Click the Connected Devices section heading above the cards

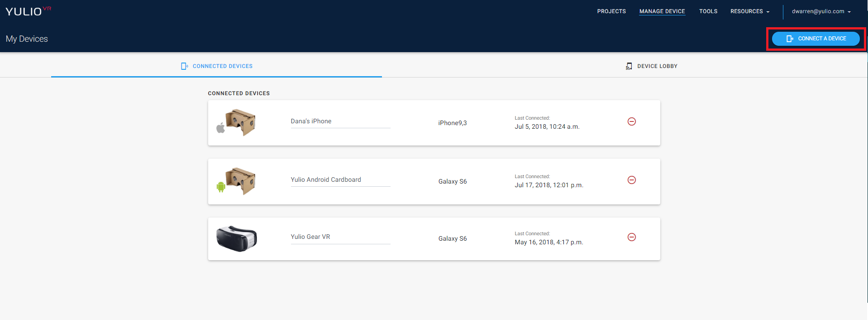(239, 93)
